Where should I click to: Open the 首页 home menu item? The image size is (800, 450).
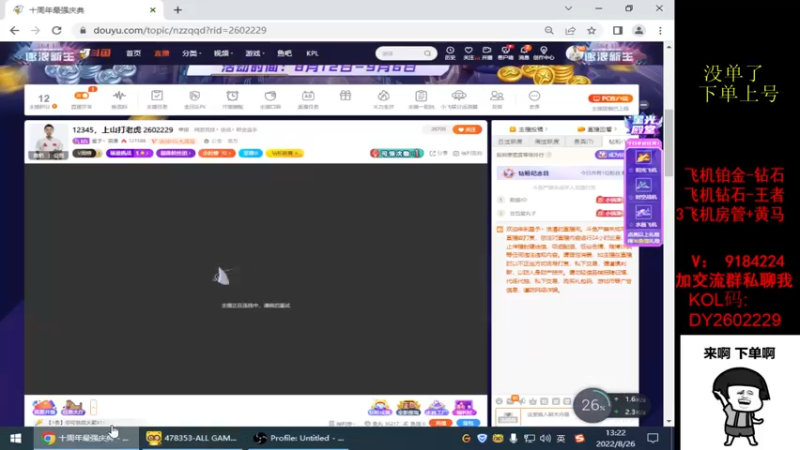134,53
